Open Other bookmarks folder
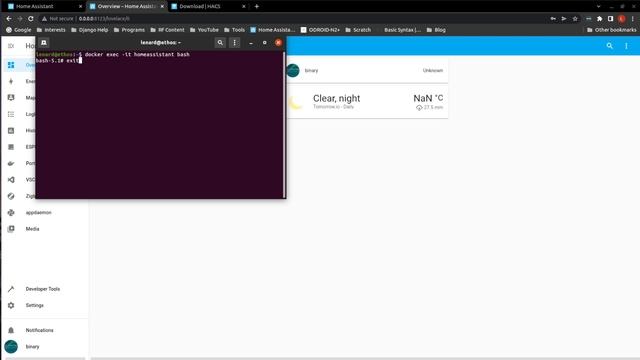Viewport: 640px width, 360px height. tap(611, 30)
